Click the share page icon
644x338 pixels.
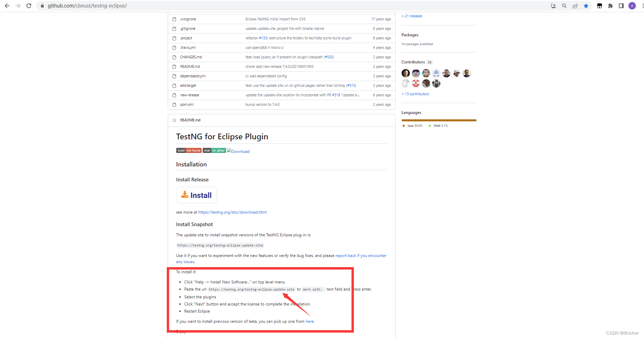[x=575, y=6]
